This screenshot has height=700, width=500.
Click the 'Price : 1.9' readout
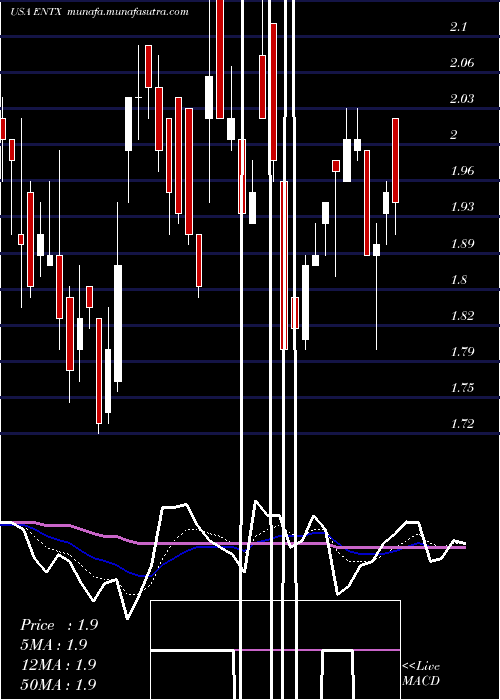(59, 625)
